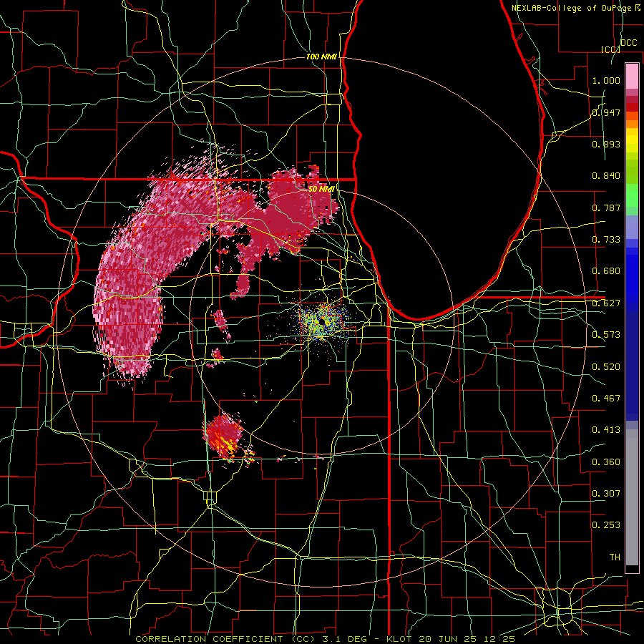Select the 0.947 scale value
644x644 pixels.
pyautogui.click(x=606, y=112)
